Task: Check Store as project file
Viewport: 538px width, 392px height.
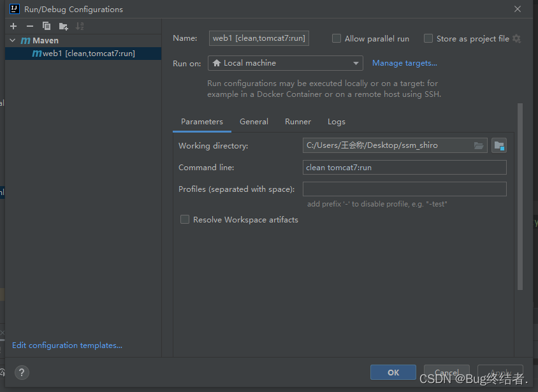Action: [x=428, y=39]
